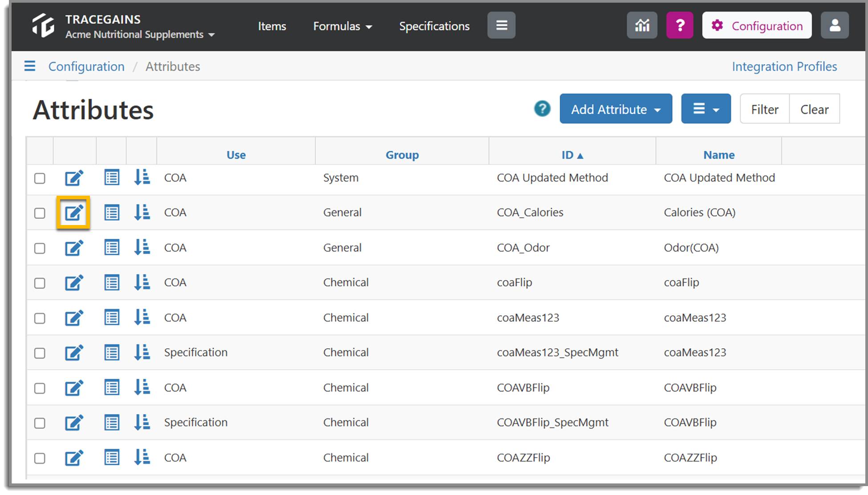Click the COAVBFlip_SpecMgmt ID cell
The height and width of the screenshot is (495, 868).
pos(552,423)
